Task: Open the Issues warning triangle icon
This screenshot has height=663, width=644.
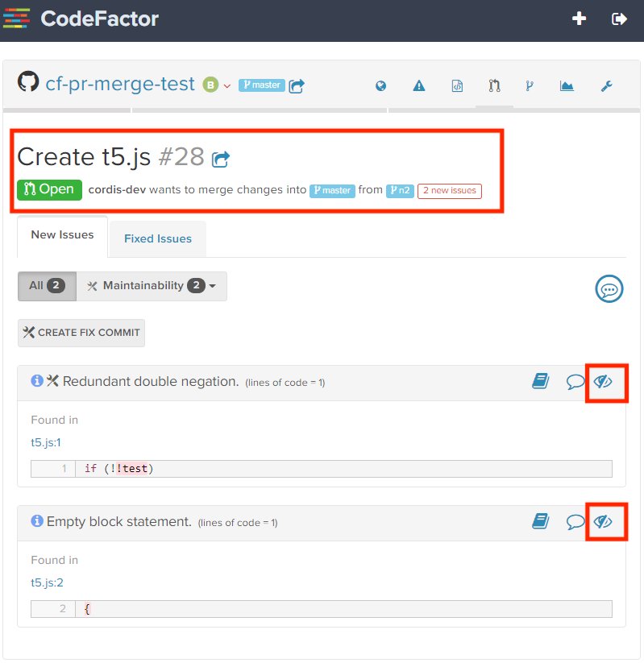Action: [418, 86]
